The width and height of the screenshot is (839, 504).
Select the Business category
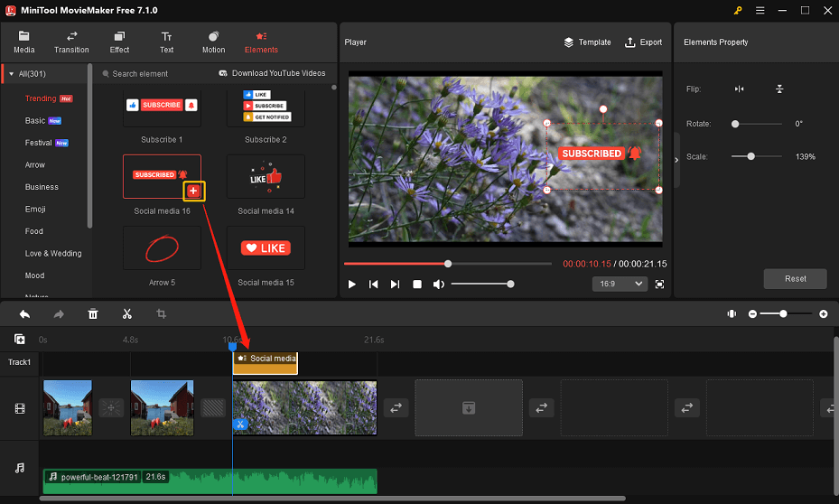(x=42, y=187)
